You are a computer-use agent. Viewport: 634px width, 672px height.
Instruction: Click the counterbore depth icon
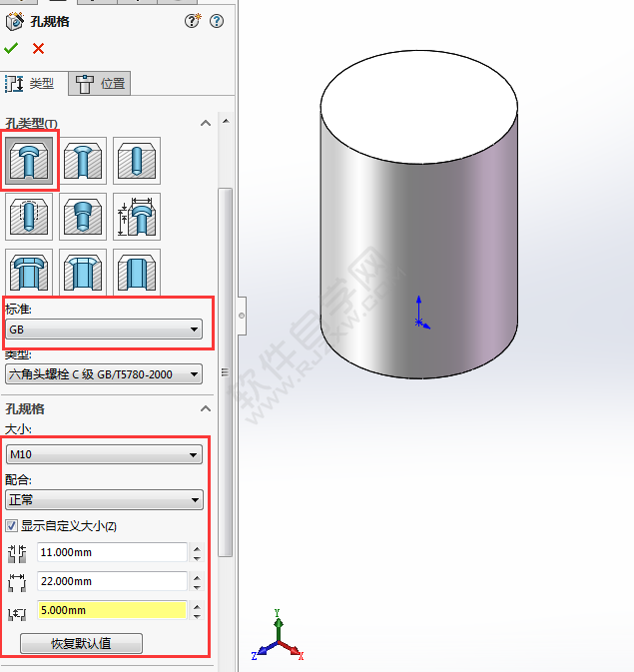17,613
